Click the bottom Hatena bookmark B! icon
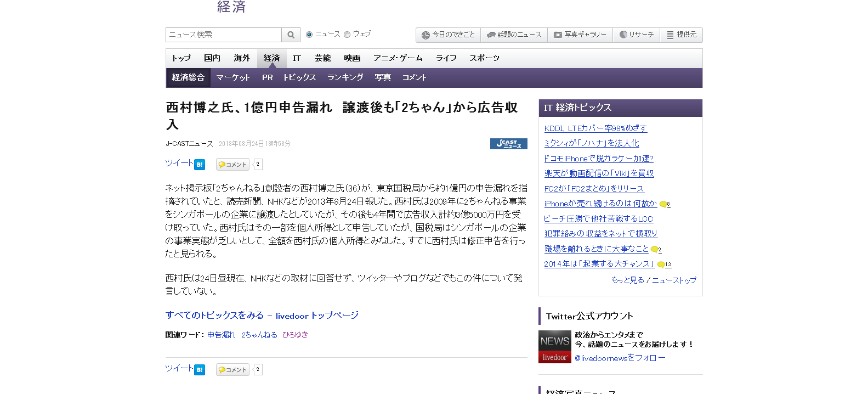 click(200, 370)
